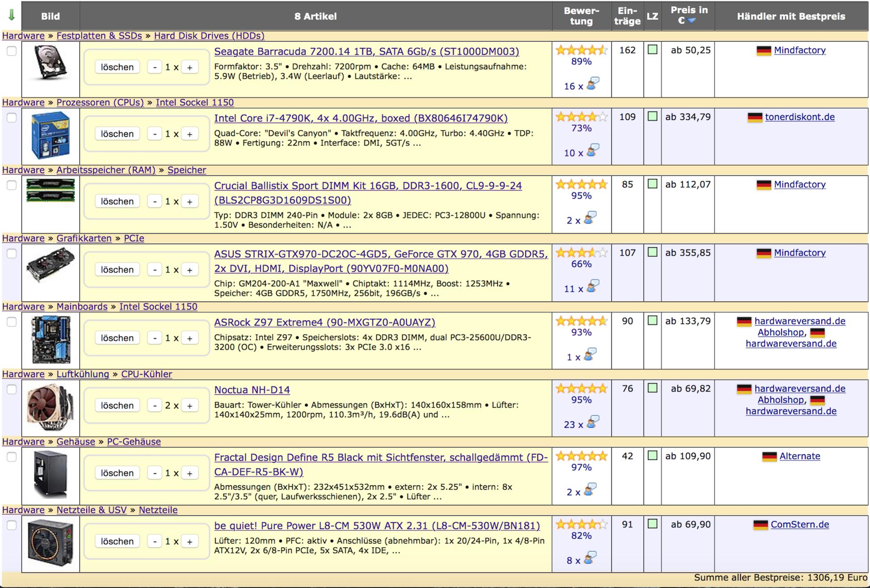Click the green down arrow in header

click(x=12, y=15)
